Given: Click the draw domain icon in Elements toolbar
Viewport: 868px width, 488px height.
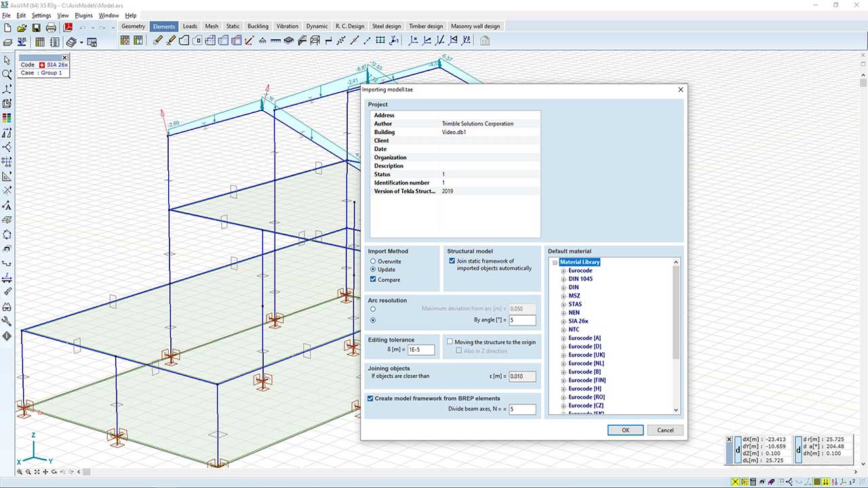Looking at the screenshot, I should coord(184,41).
